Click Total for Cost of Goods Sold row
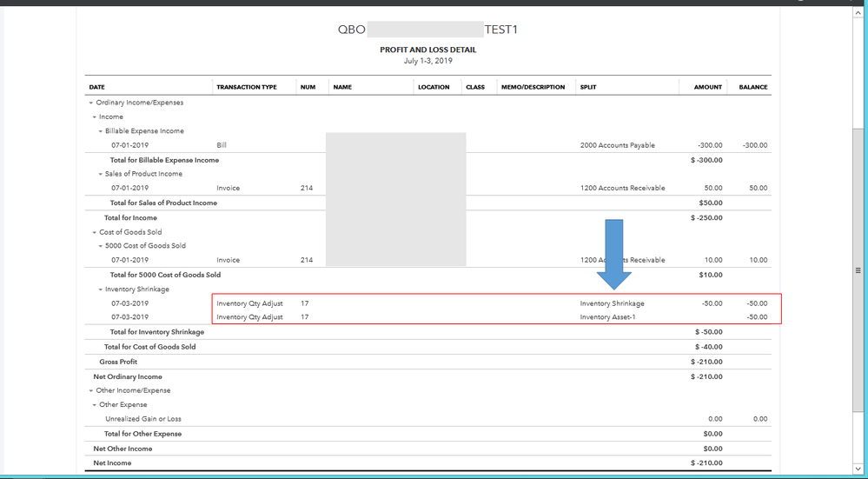This screenshot has height=479, width=868. click(x=427, y=347)
